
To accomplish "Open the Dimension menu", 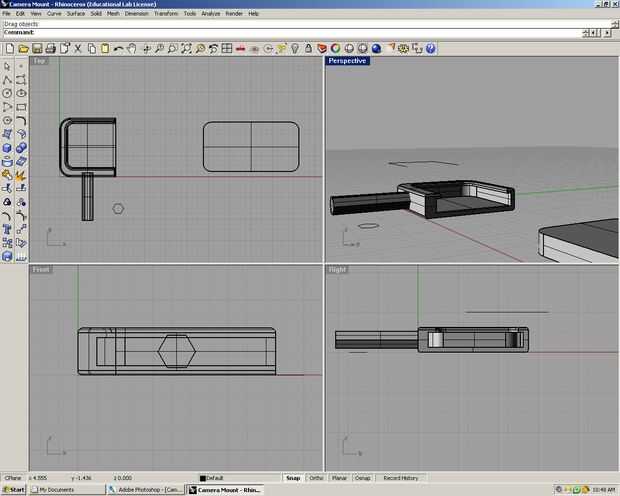I will (136, 13).
